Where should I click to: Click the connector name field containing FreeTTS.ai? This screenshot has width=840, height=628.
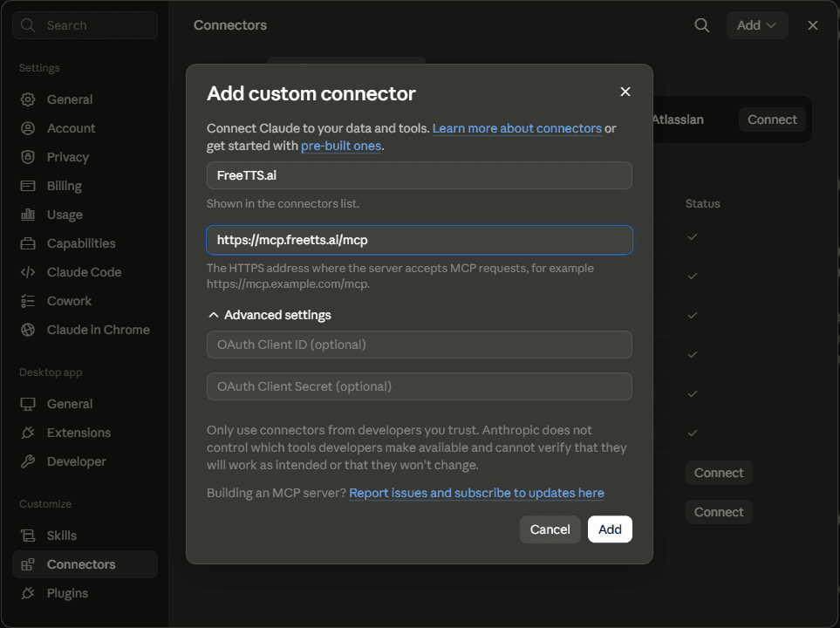click(x=419, y=175)
